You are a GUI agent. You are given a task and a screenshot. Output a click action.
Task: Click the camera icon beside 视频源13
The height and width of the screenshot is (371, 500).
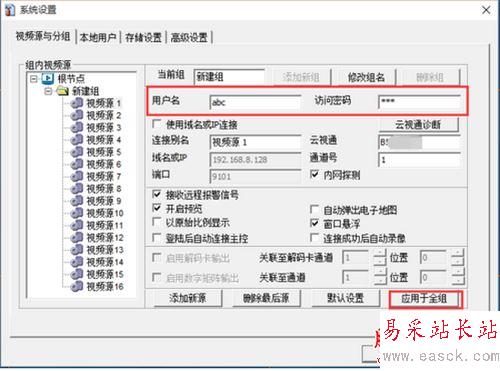click(x=77, y=250)
